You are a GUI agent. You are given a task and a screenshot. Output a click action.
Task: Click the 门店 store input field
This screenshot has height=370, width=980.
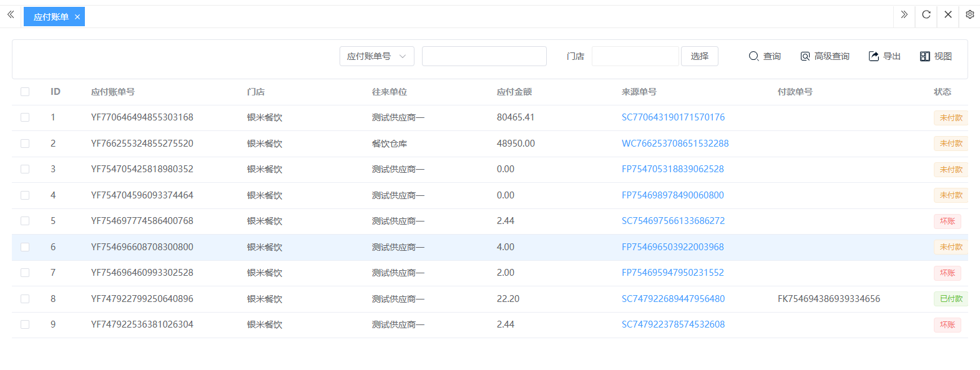click(x=635, y=56)
